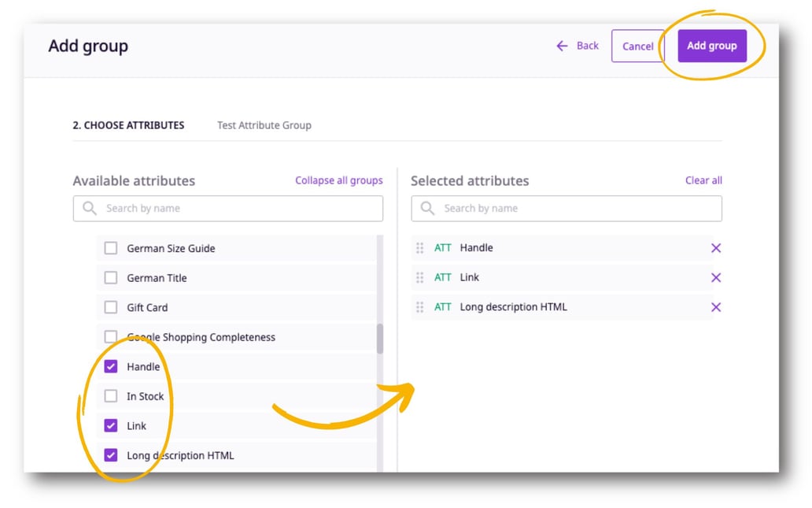Select the CHOOSE ATTRIBUTES step
Screen dimensions: 812x508
click(129, 124)
